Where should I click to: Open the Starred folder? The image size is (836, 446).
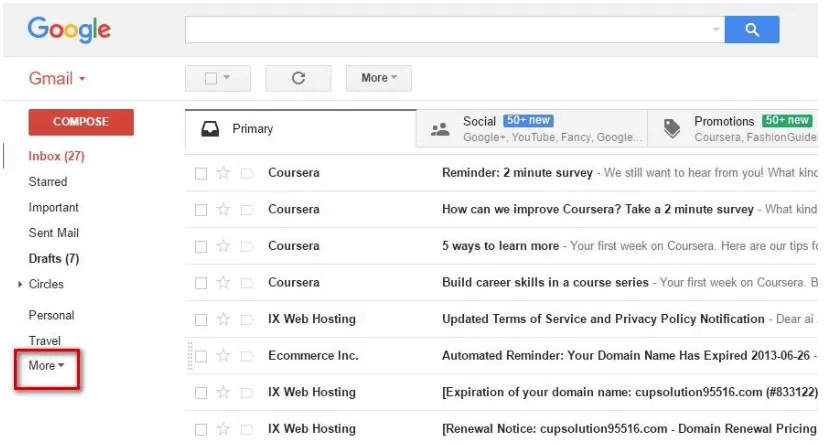click(48, 182)
